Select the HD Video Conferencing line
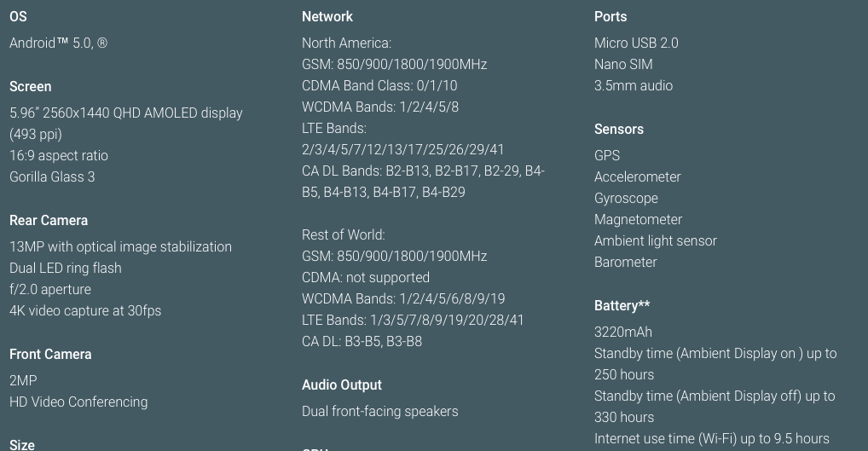868x451 pixels. click(x=78, y=402)
